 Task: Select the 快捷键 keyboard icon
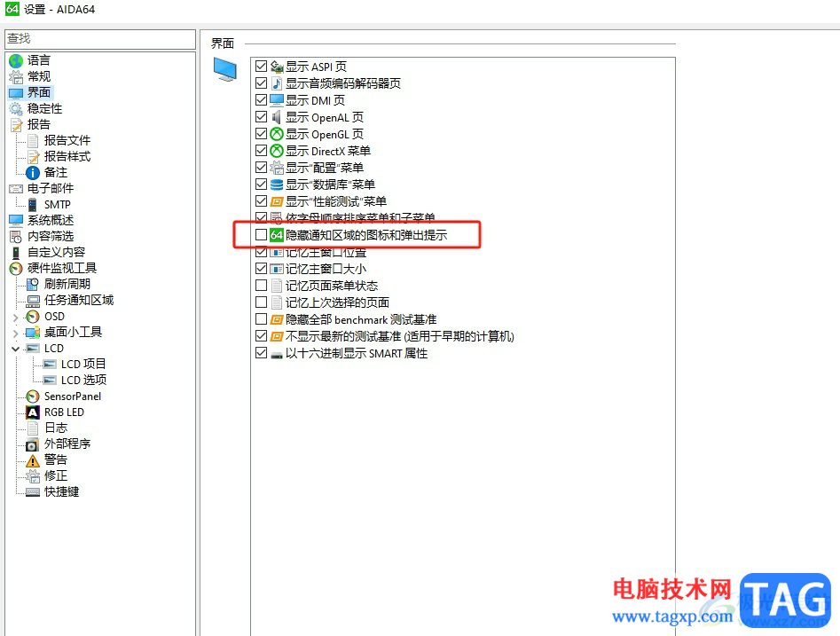tap(33, 492)
